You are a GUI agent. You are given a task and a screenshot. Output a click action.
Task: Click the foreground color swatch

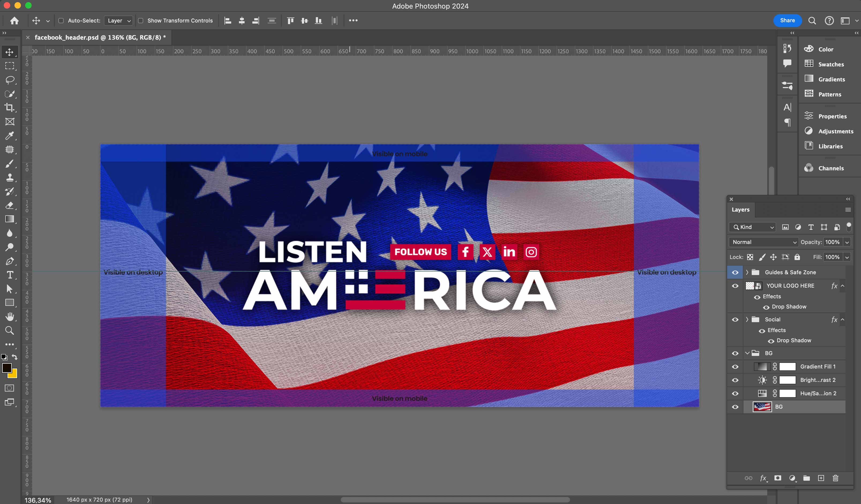tap(7, 368)
